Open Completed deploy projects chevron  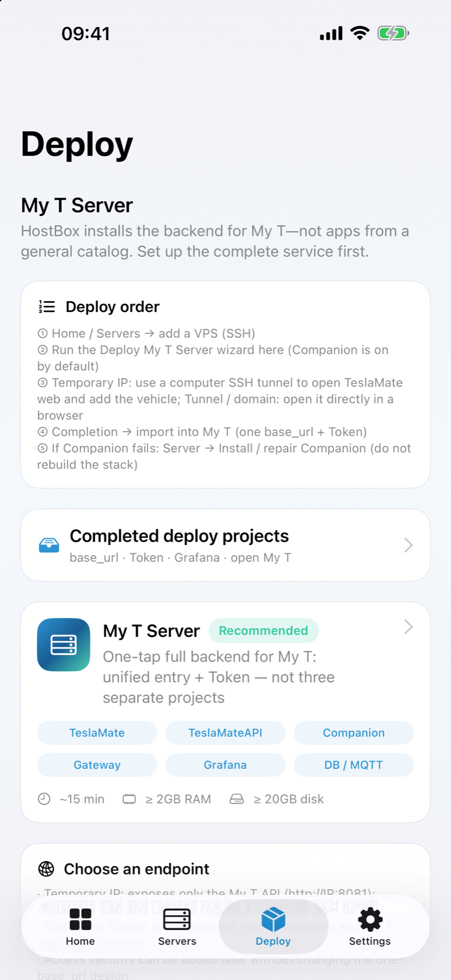click(409, 545)
